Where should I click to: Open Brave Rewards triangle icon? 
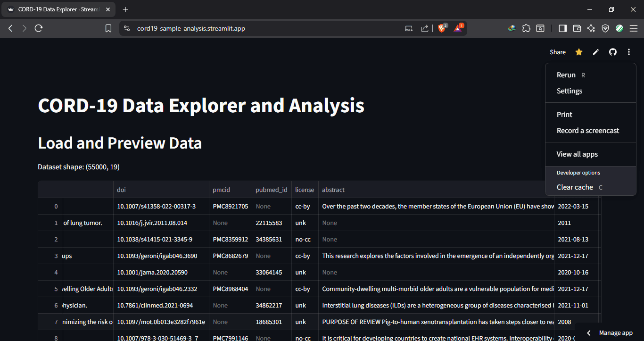pos(458,28)
